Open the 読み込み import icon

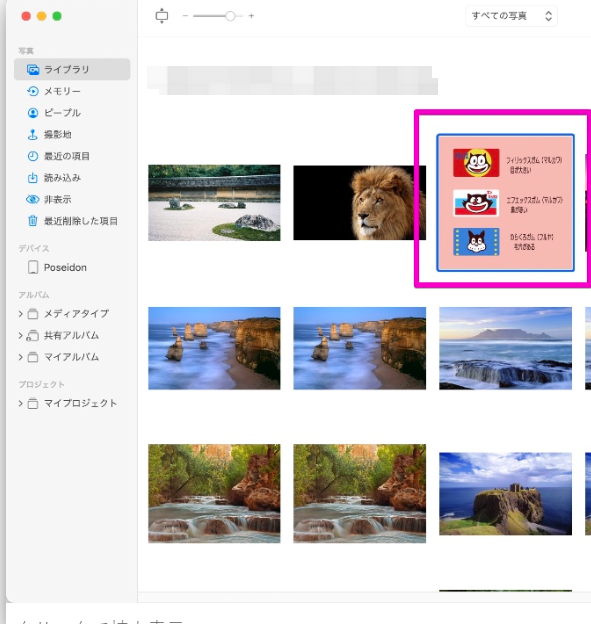tap(33, 178)
